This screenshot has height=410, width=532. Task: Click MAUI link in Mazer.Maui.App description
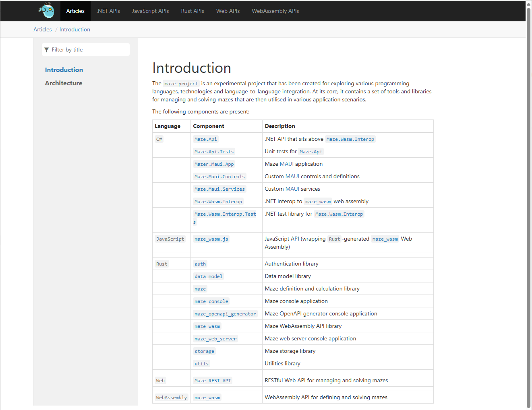[286, 164]
